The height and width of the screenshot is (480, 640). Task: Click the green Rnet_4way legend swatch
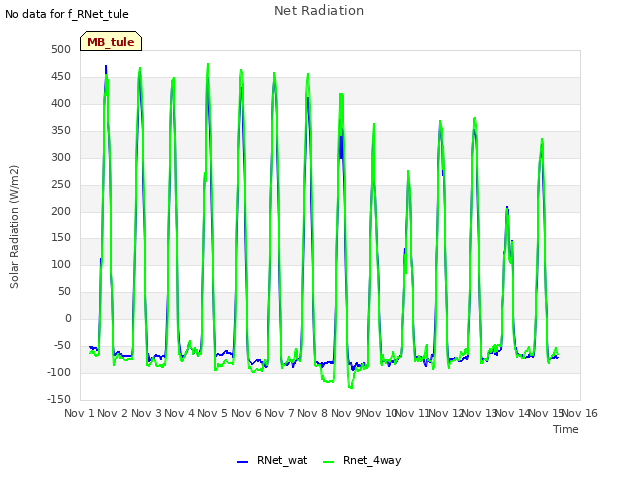pos(328,462)
